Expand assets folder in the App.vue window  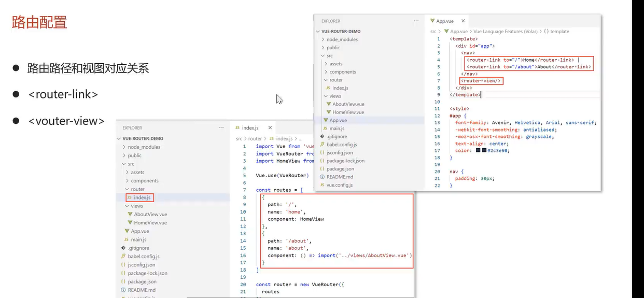click(x=336, y=64)
